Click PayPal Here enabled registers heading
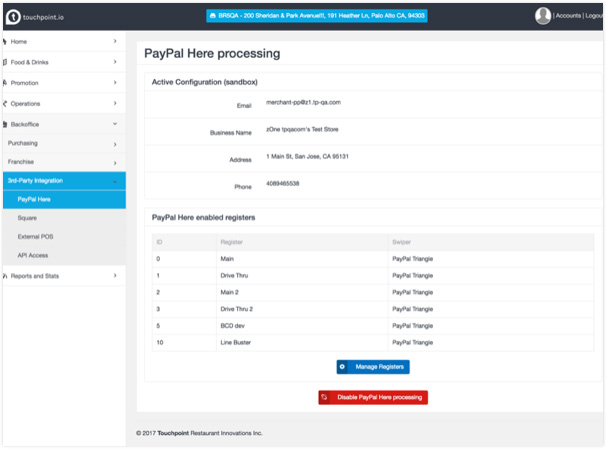The image size is (606, 449). (203, 218)
